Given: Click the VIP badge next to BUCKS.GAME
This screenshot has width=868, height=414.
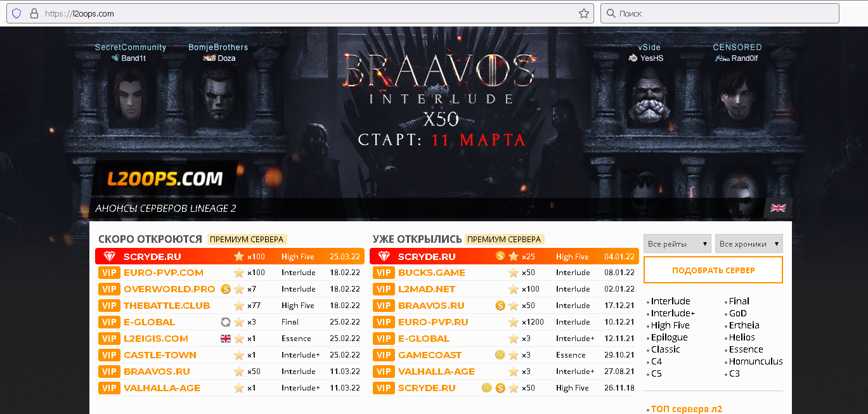Looking at the screenshot, I should point(384,273).
